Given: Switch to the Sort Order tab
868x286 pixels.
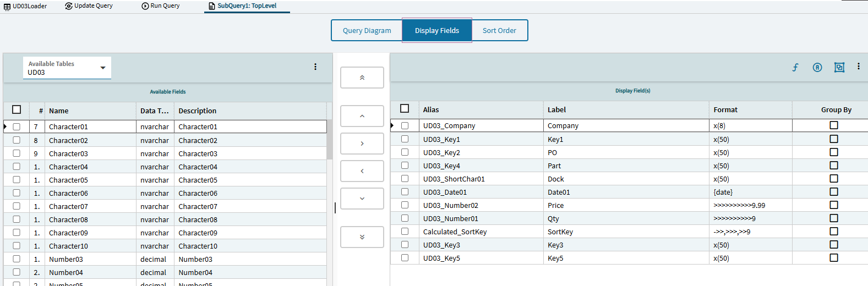Looking at the screenshot, I should click(499, 30).
